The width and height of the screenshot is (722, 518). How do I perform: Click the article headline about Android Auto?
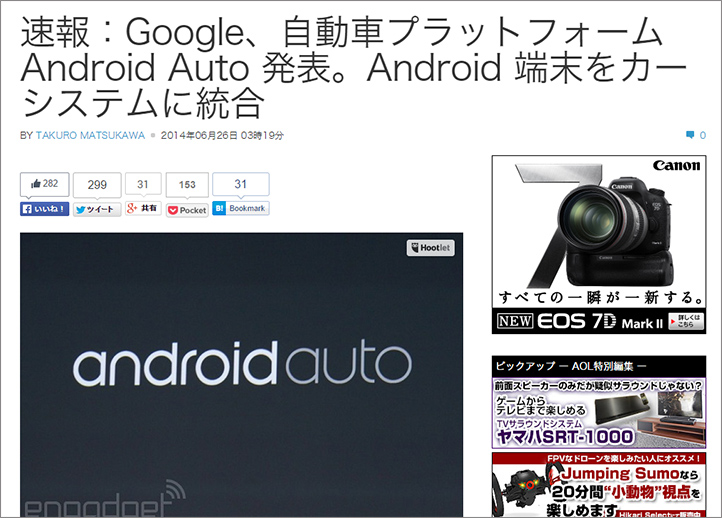[354, 68]
